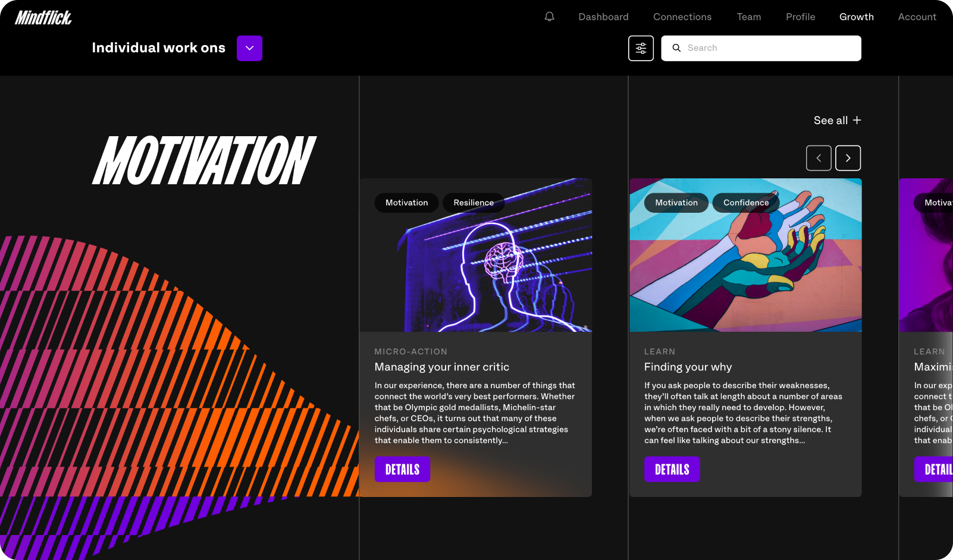Switch to the Connections page

coord(682,17)
